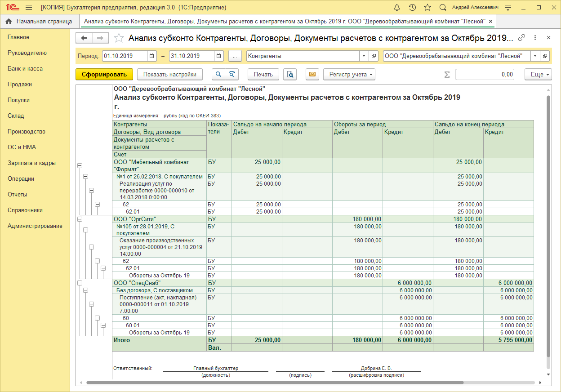Expand organization dropdown list

point(535,56)
